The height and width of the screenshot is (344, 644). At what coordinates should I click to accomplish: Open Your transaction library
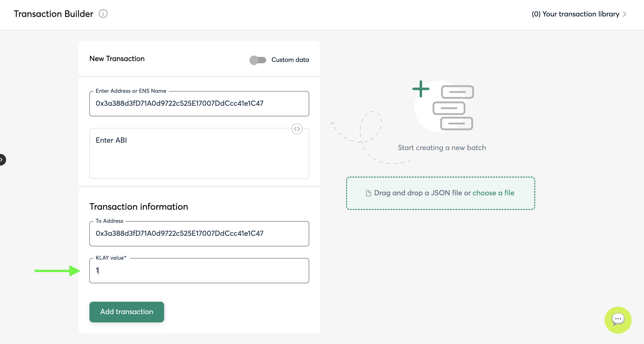[575, 14]
